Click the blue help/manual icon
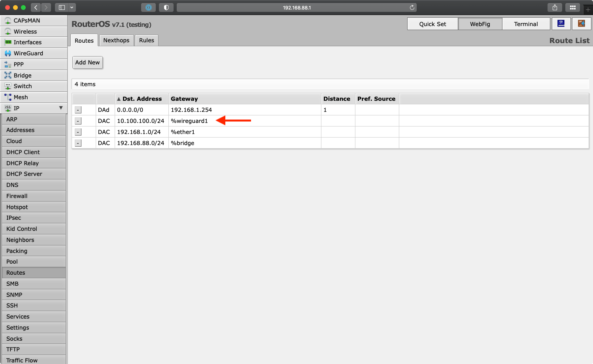Screen dimensions: 593x364 pos(561,24)
